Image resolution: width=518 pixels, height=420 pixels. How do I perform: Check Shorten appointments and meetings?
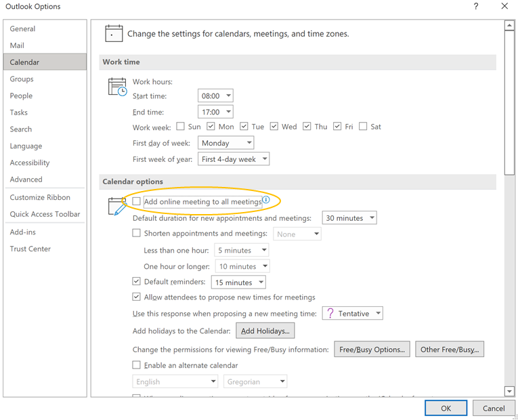[x=137, y=234]
